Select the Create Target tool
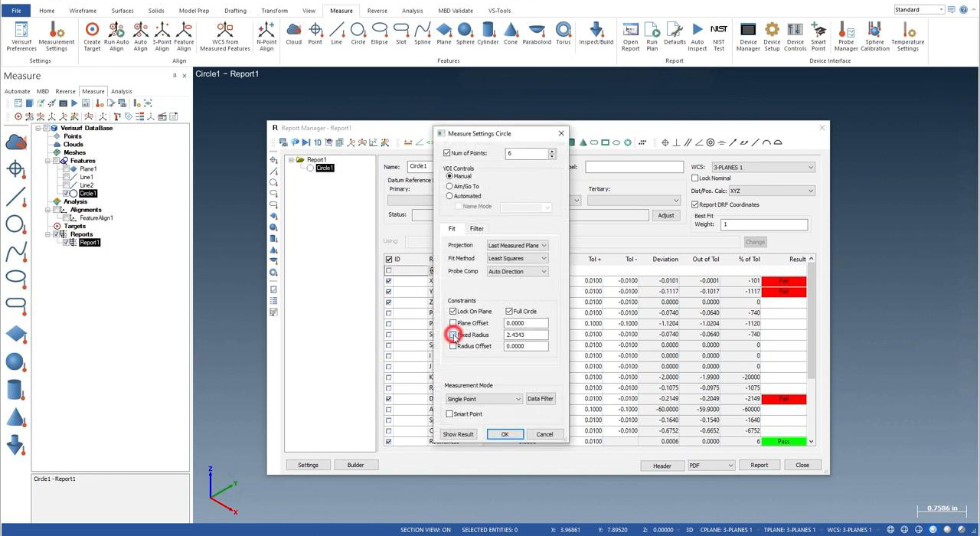 click(x=92, y=36)
